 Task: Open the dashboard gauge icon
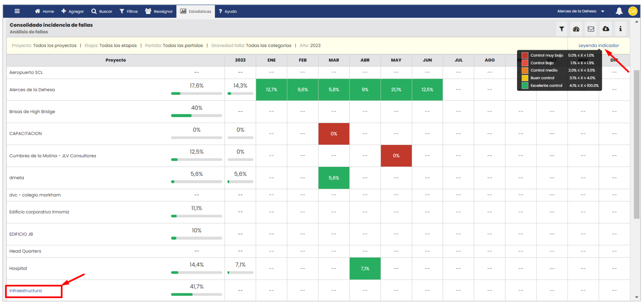point(576,29)
